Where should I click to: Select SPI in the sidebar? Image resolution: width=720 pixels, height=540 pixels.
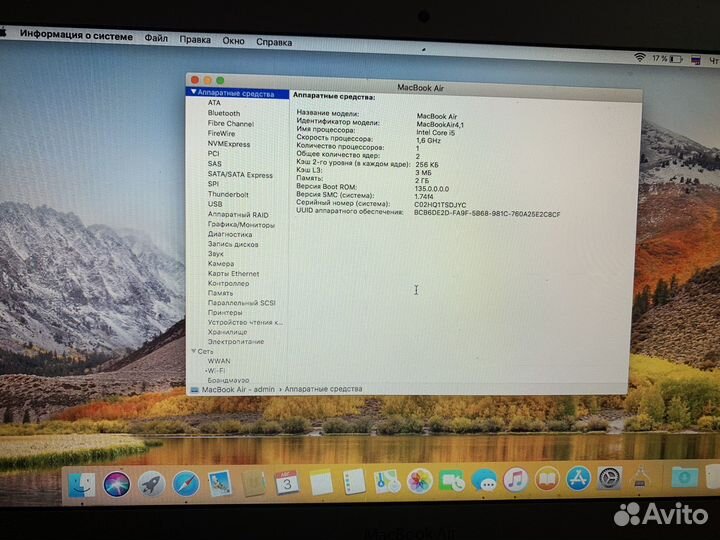(213, 184)
